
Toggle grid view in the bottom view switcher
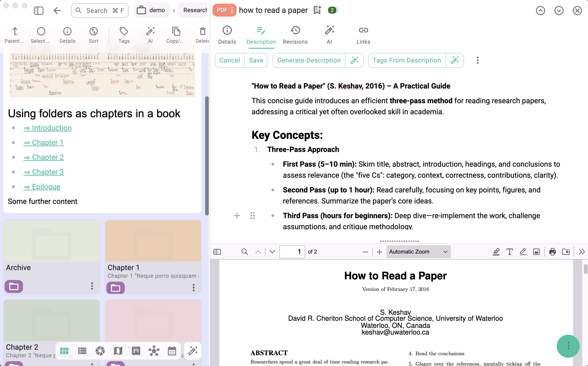[x=64, y=351]
